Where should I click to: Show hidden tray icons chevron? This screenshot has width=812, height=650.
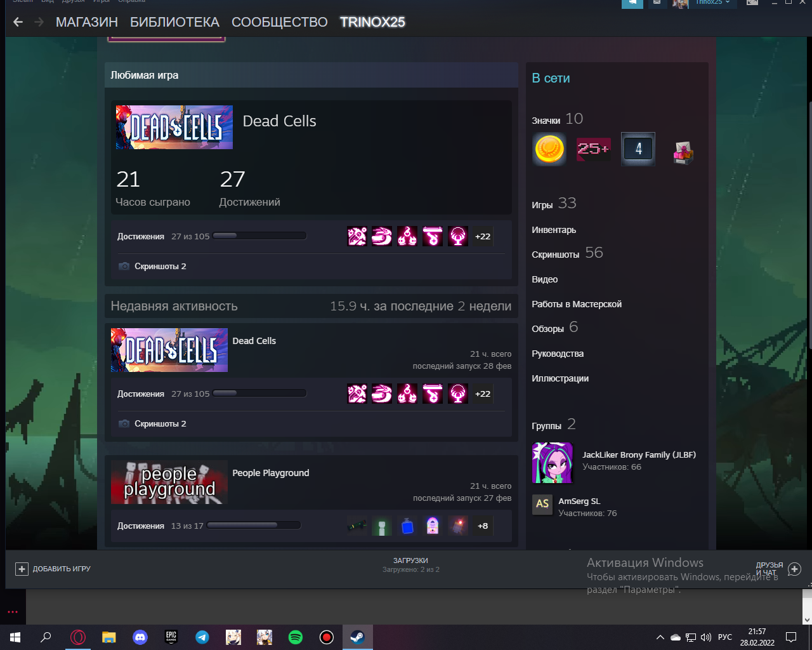(x=660, y=637)
